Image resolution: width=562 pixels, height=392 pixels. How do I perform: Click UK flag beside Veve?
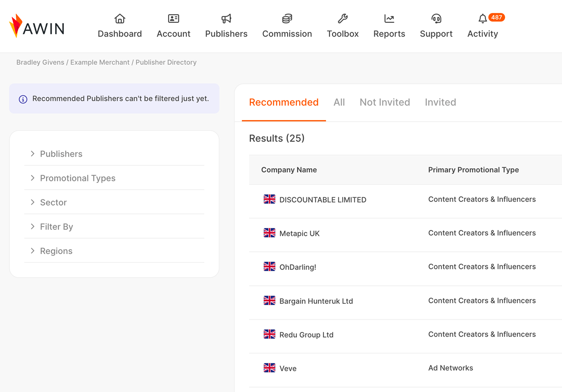coord(269,368)
